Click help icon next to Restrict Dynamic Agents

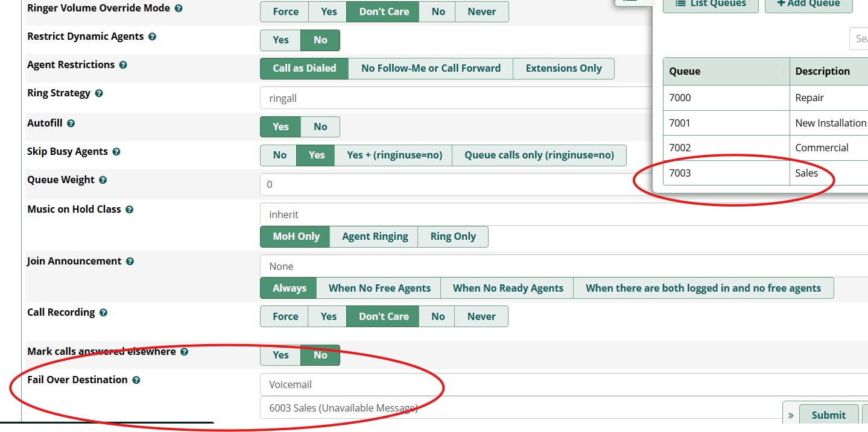click(152, 37)
